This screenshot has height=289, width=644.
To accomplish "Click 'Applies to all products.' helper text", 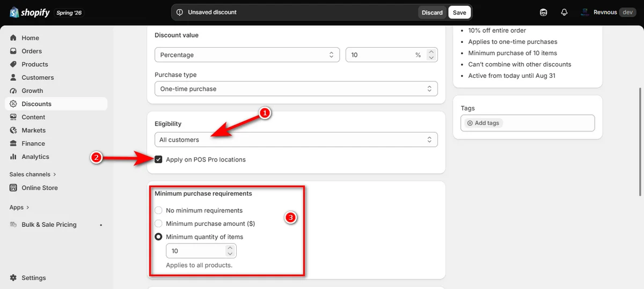I will tap(199, 265).
